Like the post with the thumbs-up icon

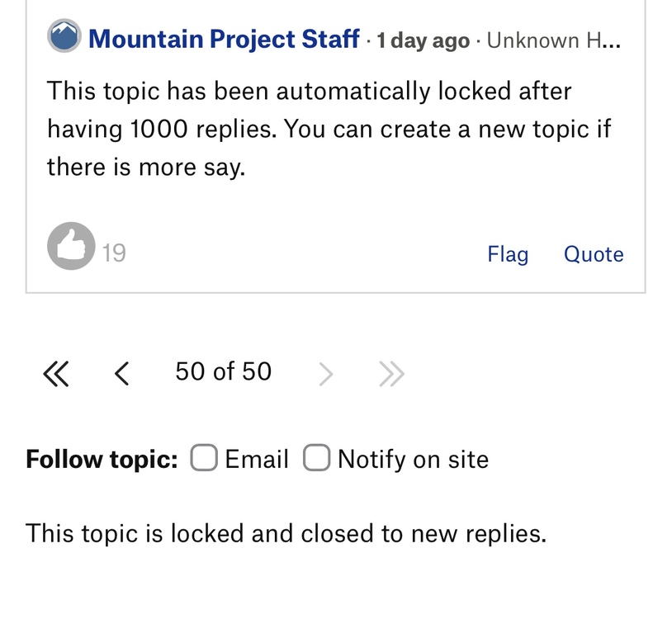click(x=70, y=246)
